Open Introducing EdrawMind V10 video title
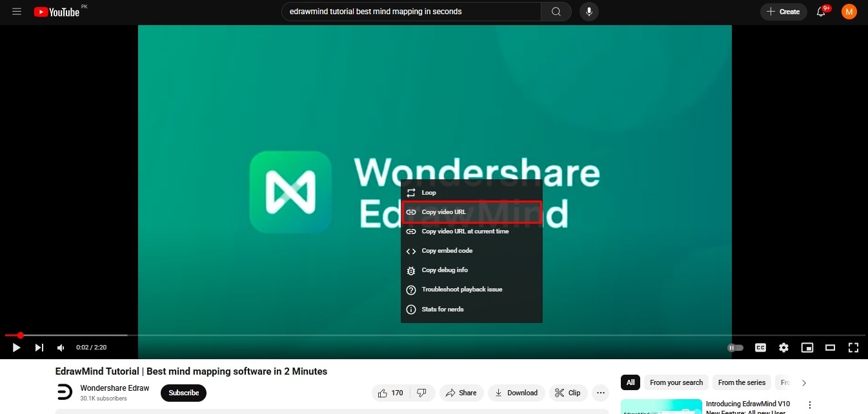 (x=747, y=408)
